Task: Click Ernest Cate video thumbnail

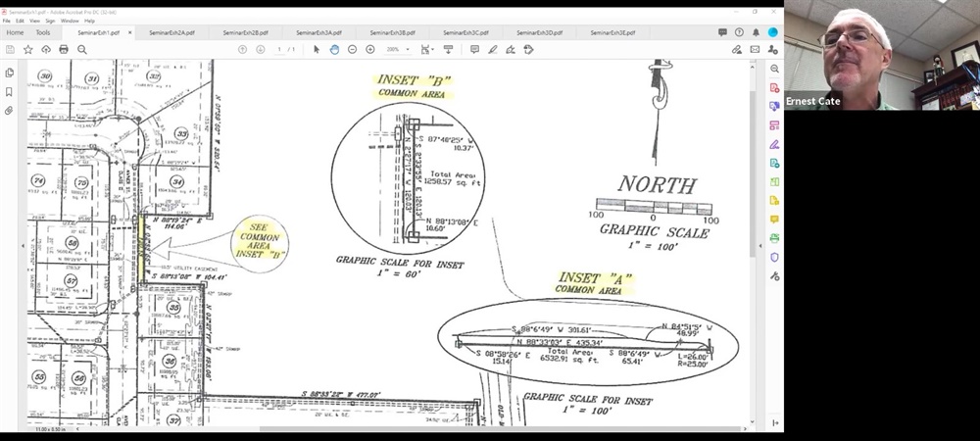Action: [x=882, y=55]
